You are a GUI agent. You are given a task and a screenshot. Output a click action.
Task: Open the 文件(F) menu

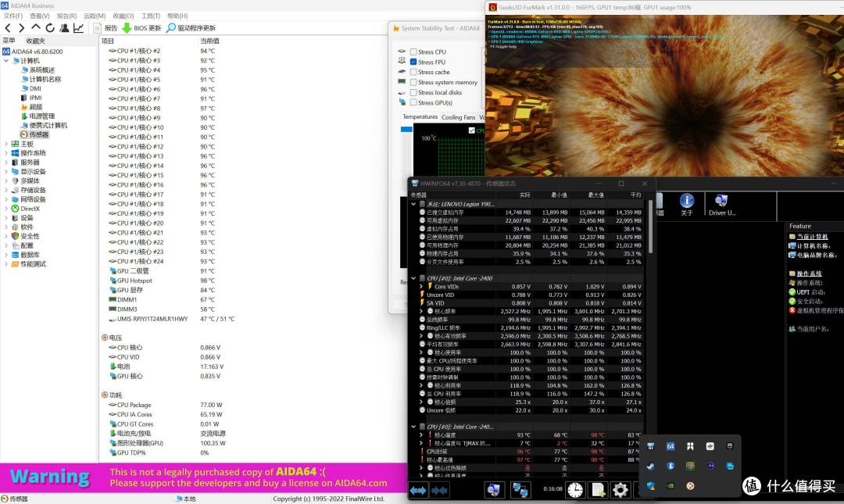(13, 16)
